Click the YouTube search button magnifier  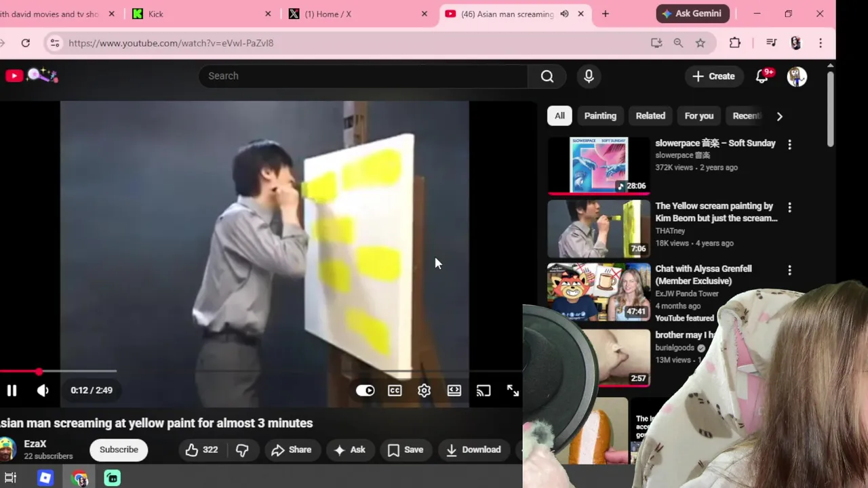547,76
